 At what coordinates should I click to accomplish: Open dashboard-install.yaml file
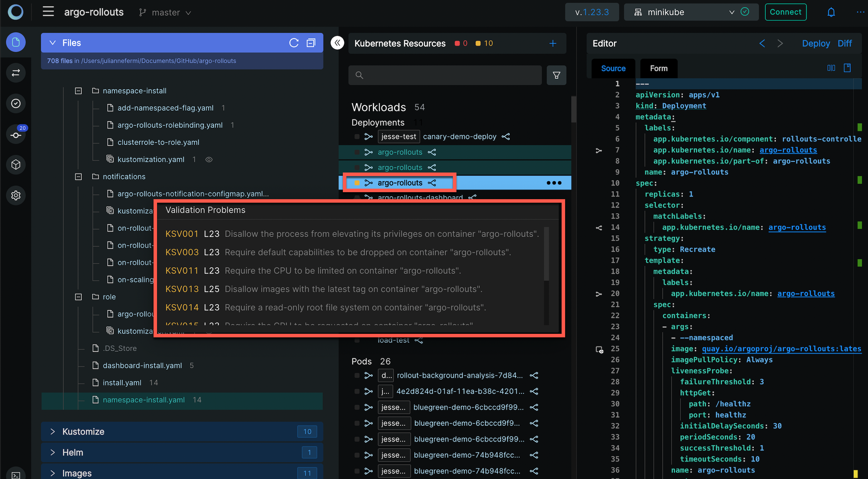click(x=142, y=365)
